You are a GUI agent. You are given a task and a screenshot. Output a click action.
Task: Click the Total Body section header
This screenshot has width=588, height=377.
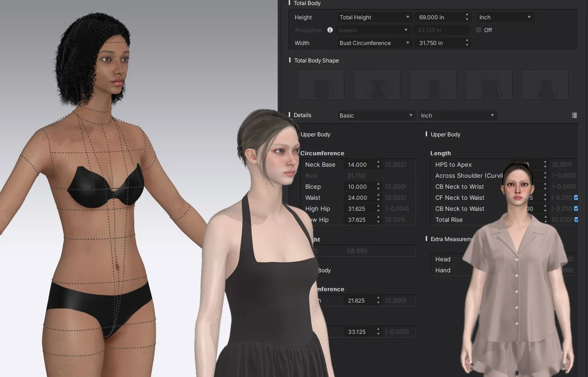tap(307, 3)
